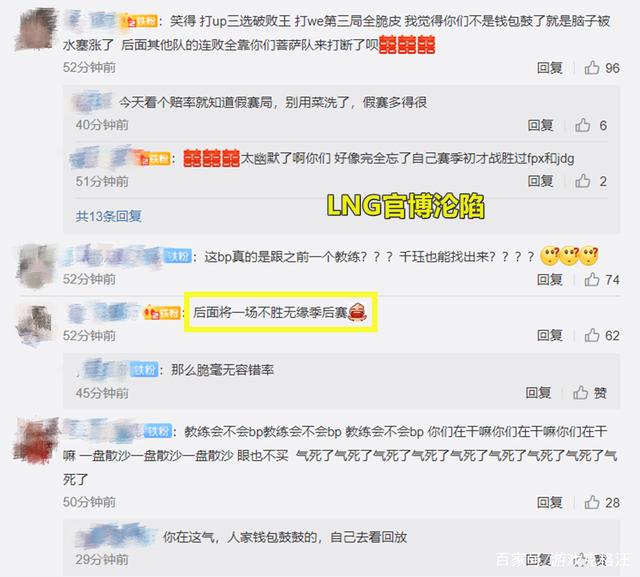Click 回复 on the 51分钟前 reply
The height and width of the screenshot is (577, 640).
point(540,180)
